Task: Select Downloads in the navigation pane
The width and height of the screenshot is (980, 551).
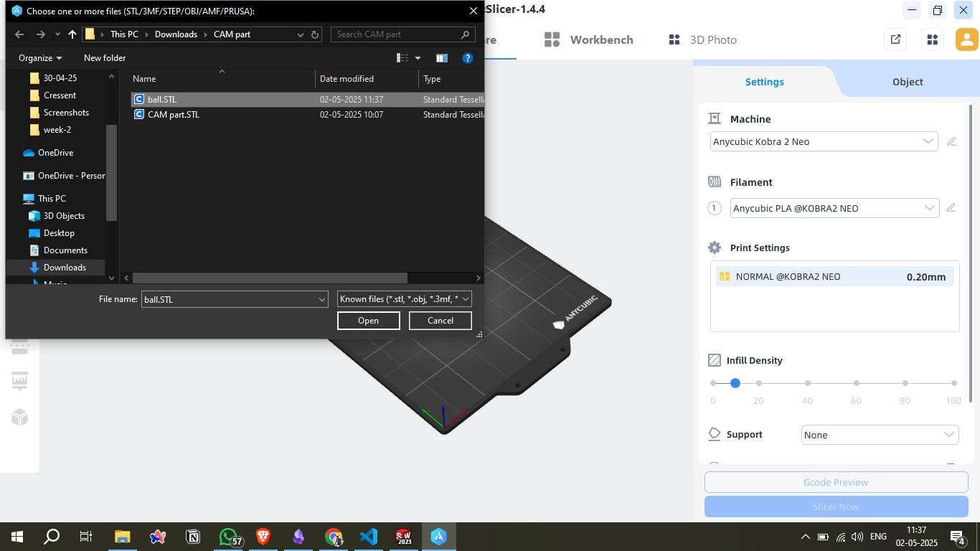Action: coord(65,268)
